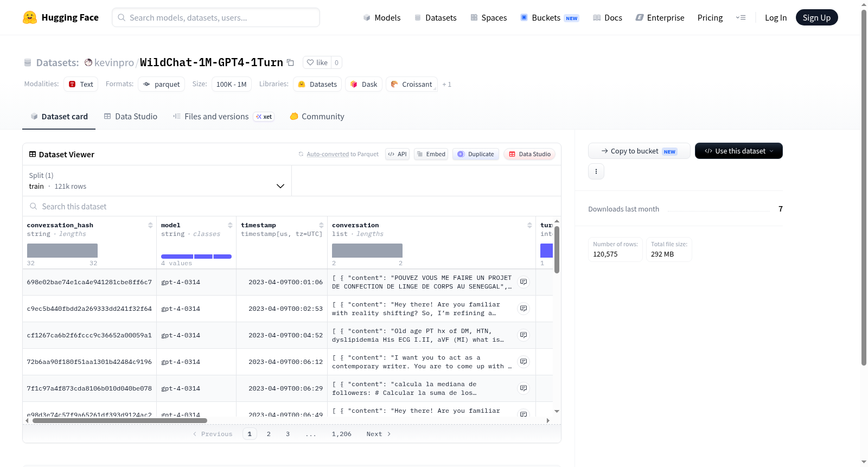Open the three-dot options menu
This screenshot has height=467, width=868.
[596, 171]
